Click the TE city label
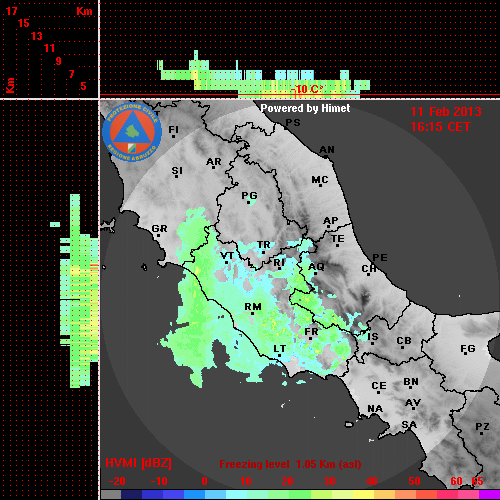 [338, 239]
